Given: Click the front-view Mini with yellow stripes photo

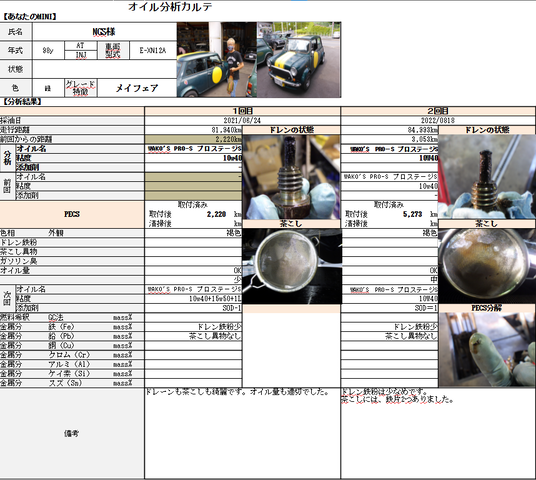Looking at the screenshot, I should tap(299, 59).
